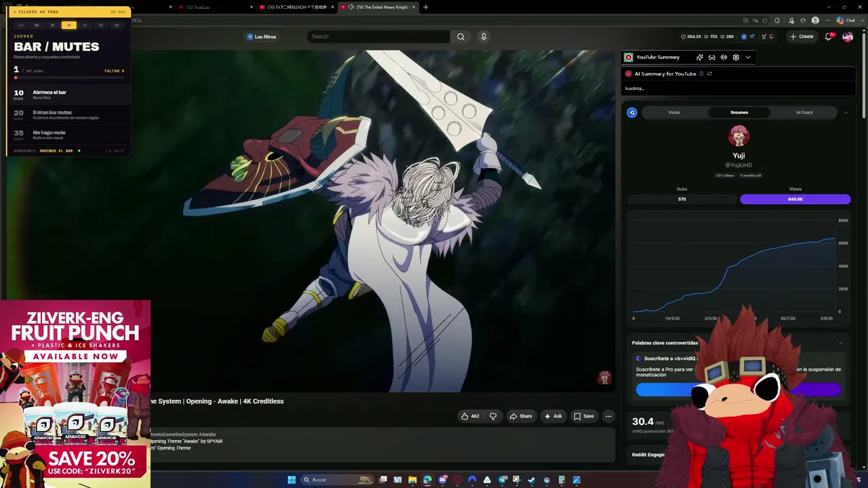Click in the YouTube Search field
The height and width of the screenshot is (488, 868).
378,37
